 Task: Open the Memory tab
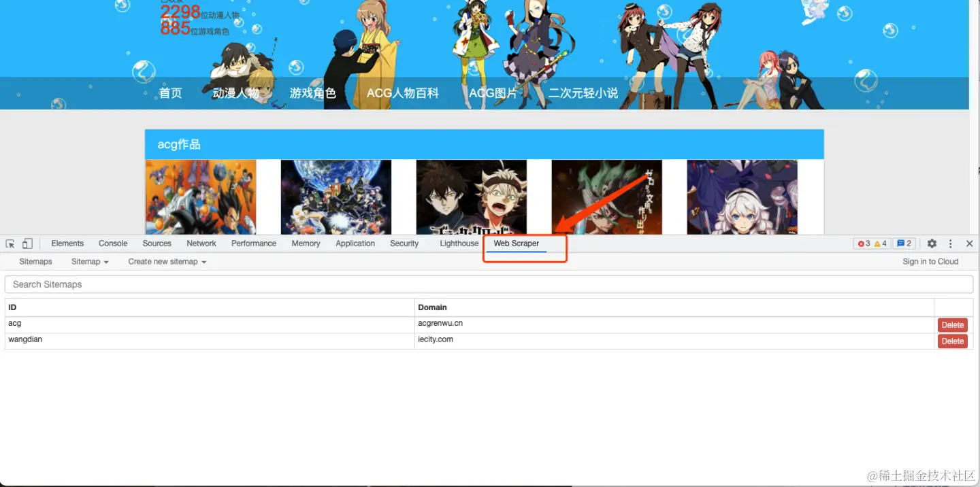pyautogui.click(x=306, y=244)
